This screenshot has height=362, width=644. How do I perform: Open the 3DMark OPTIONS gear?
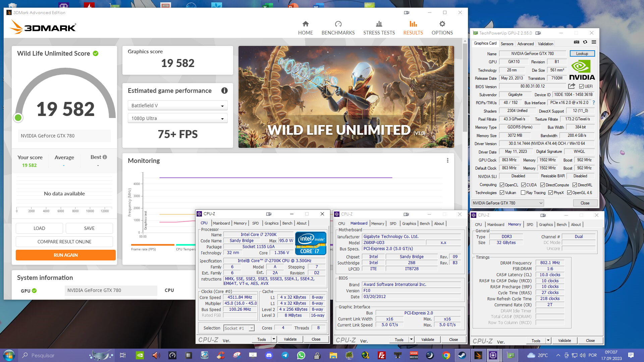coord(442,28)
